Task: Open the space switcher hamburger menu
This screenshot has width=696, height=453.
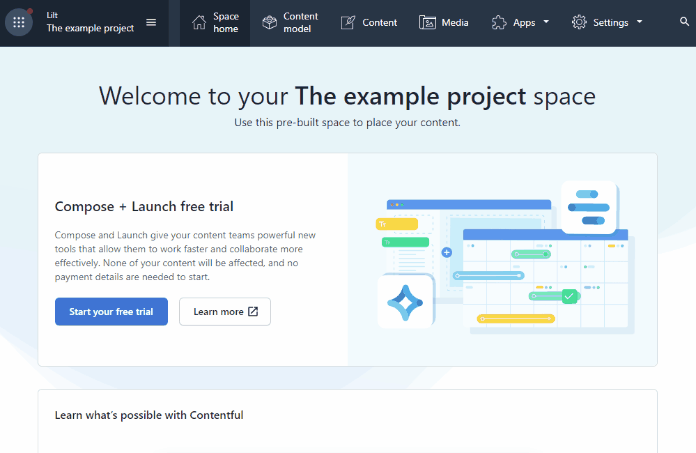Action: pos(151,22)
